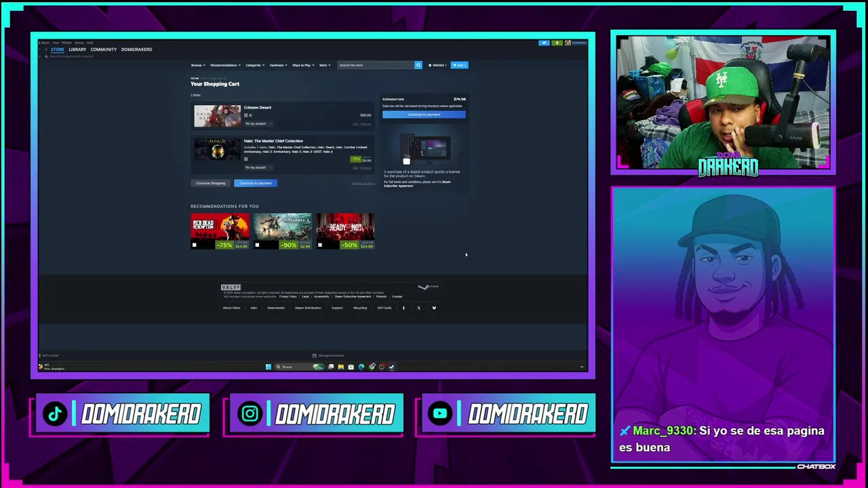Expand the Ways to Play menu
This screenshot has height=488, width=868.
(x=303, y=65)
